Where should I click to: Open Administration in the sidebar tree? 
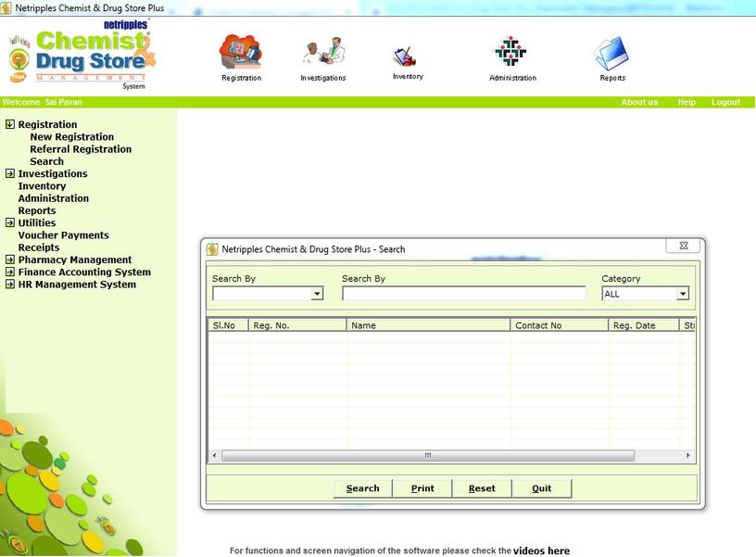click(x=54, y=198)
